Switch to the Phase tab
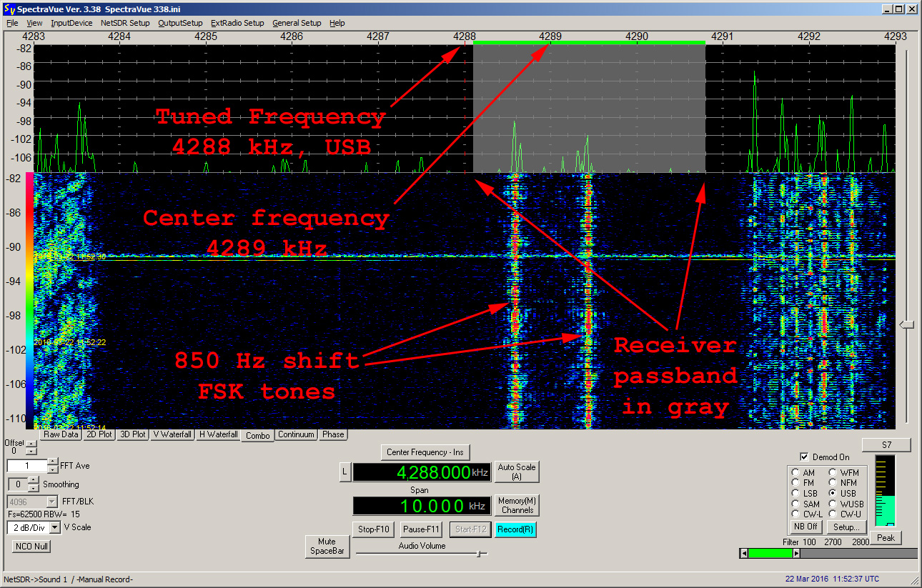 [x=333, y=434]
